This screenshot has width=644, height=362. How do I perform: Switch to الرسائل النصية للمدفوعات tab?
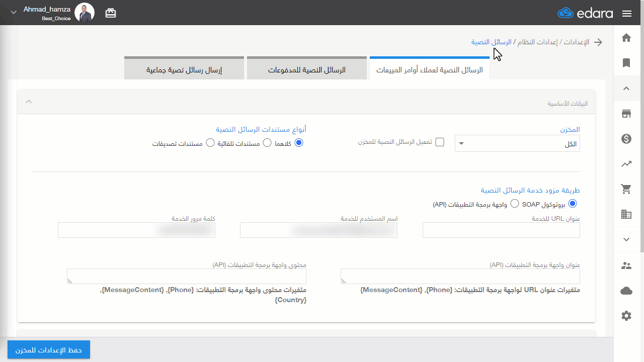(x=306, y=69)
